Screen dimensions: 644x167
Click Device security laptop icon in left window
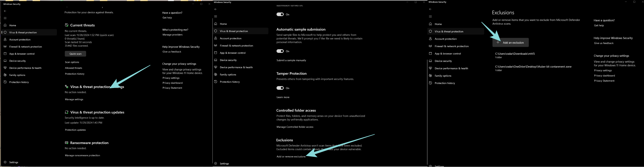click(5, 61)
